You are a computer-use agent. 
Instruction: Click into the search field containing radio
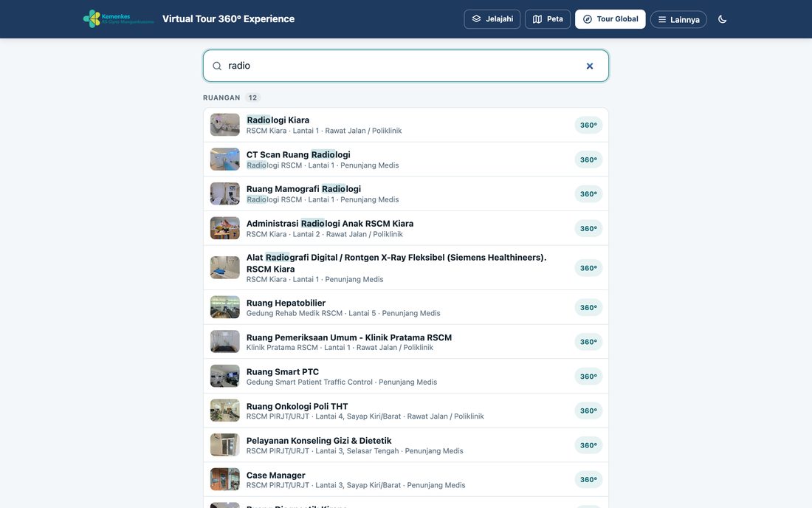(x=406, y=66)
